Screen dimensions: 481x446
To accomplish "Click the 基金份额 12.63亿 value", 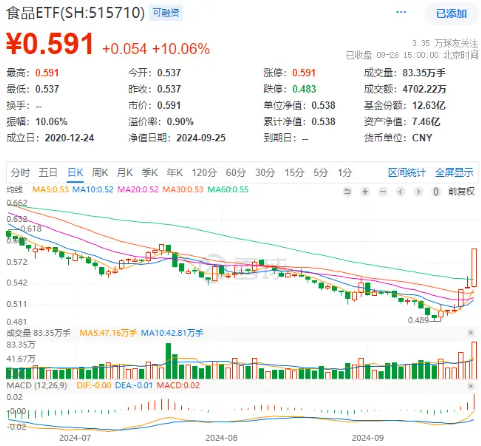I will 429,105.
